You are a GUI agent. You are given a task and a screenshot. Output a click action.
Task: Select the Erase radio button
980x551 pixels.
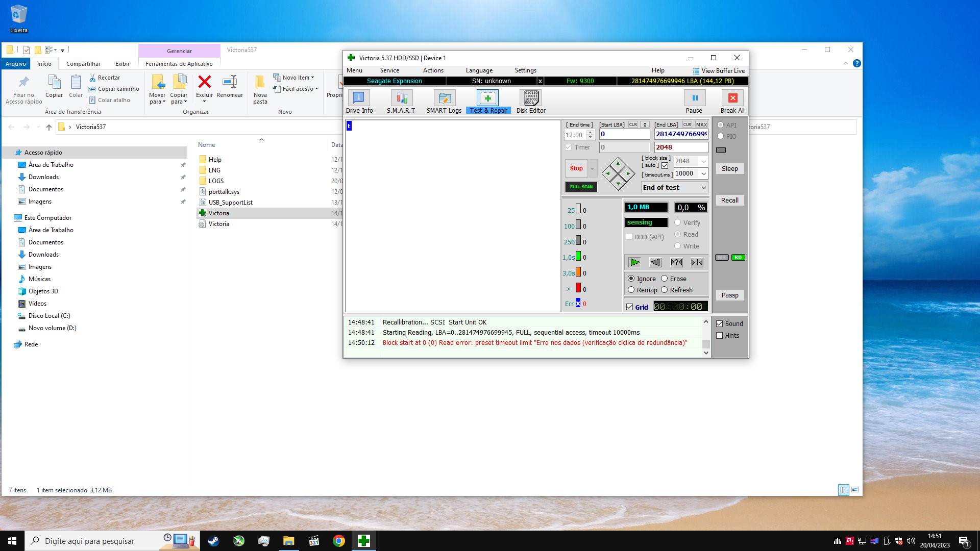click(x=665, y=279)
